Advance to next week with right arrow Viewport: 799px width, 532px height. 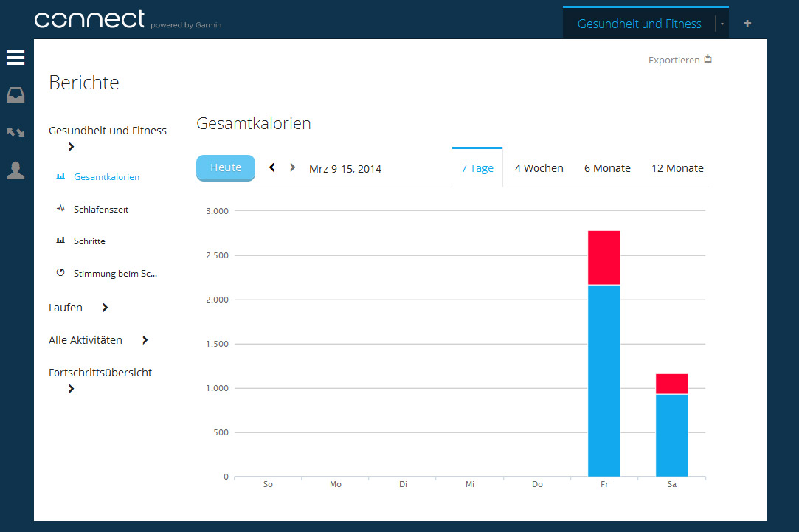click(292, 168)
